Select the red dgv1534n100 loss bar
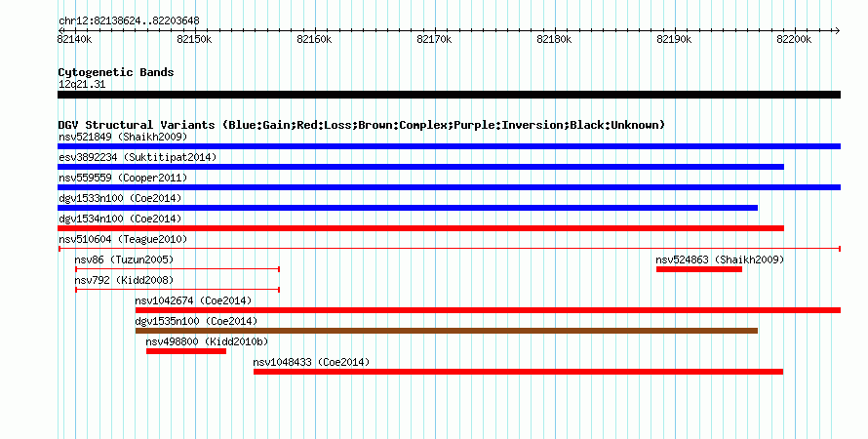The width and height of the screenshot is (868, 439). pos(420,228)
